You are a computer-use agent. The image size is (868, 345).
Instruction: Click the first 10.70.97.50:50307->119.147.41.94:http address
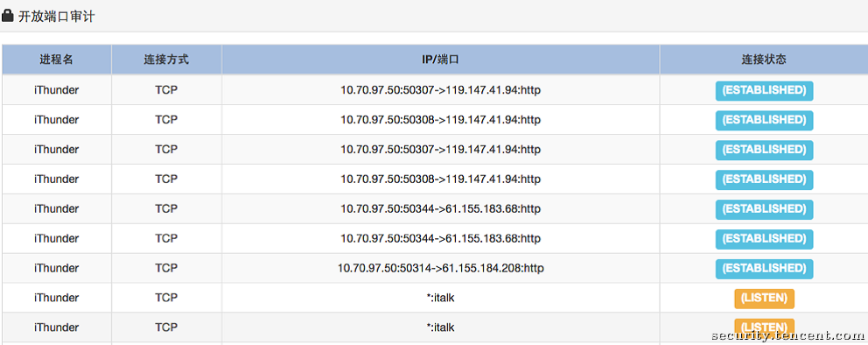coord(441,90)
